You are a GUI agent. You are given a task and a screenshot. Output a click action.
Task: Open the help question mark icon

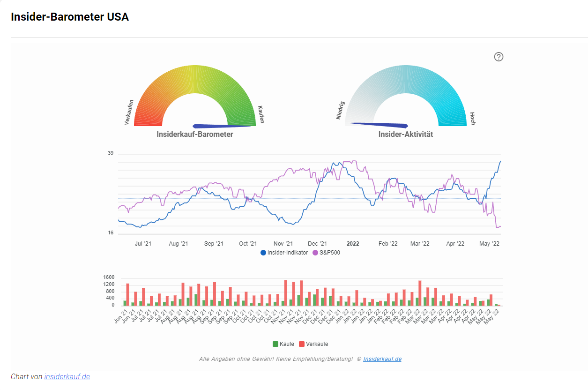click(x=499, y=57)
